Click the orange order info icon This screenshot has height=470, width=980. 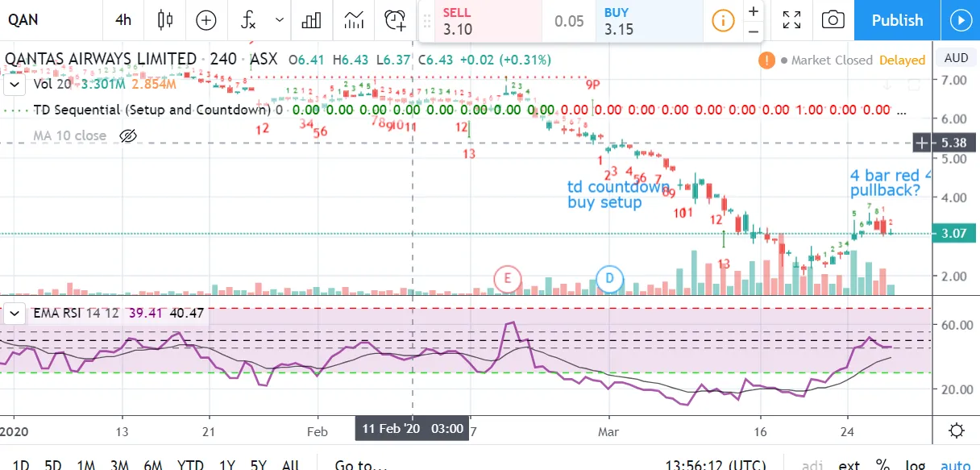tap(724, 20)
